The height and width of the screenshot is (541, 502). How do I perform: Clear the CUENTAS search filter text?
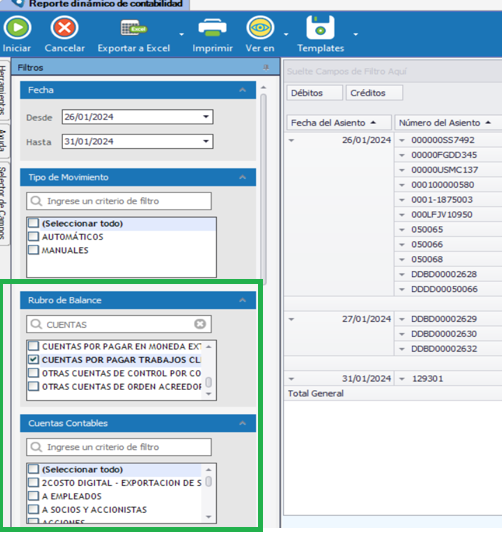[200, 324]
